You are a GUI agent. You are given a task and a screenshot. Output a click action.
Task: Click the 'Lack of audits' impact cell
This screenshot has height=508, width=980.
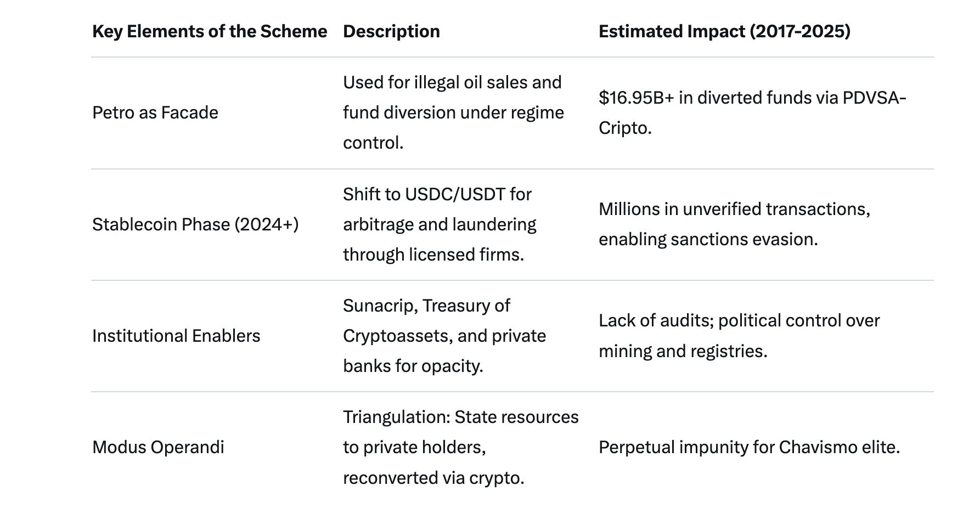click(x=739, y=336)
